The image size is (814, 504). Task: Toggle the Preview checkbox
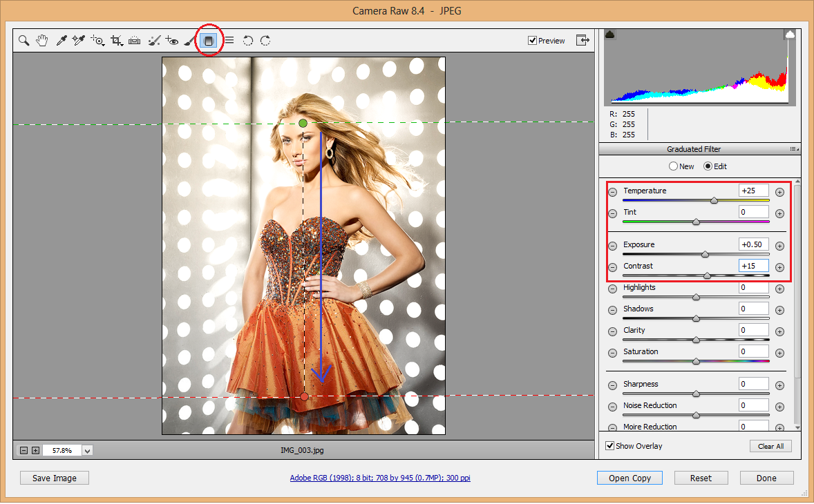532,40
